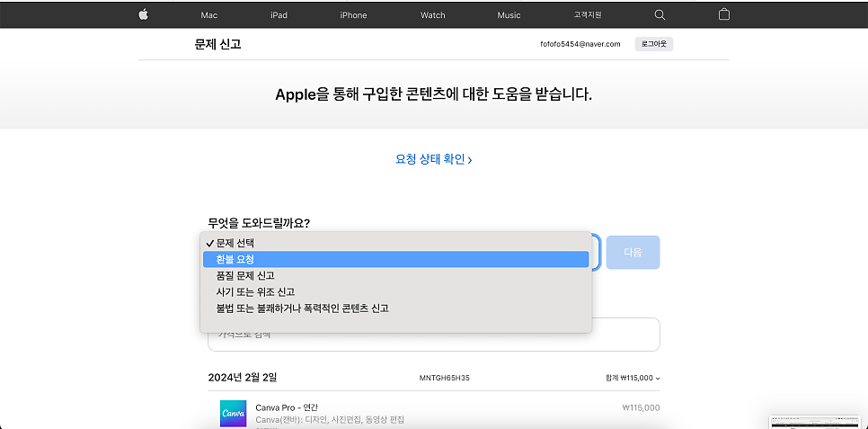
Task: Click the order ID MNTGH65H35
Action: [445, 378]
